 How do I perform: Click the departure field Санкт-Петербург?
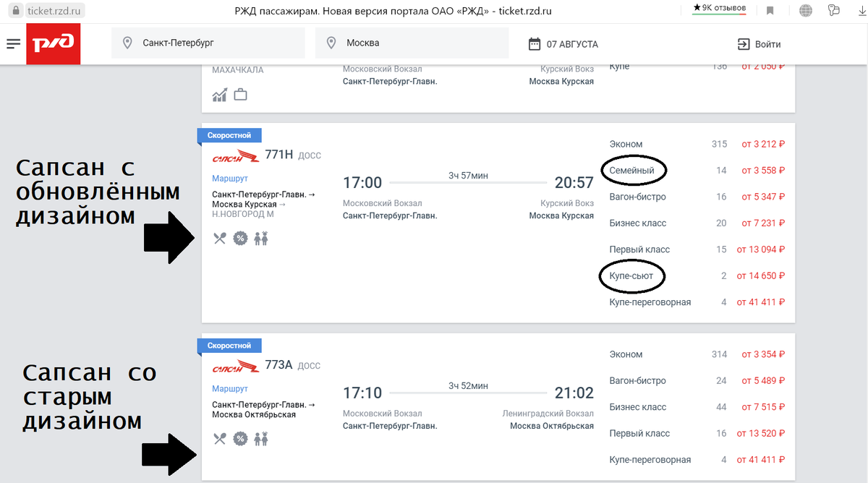pyautogui.click(x=208, y=43)
